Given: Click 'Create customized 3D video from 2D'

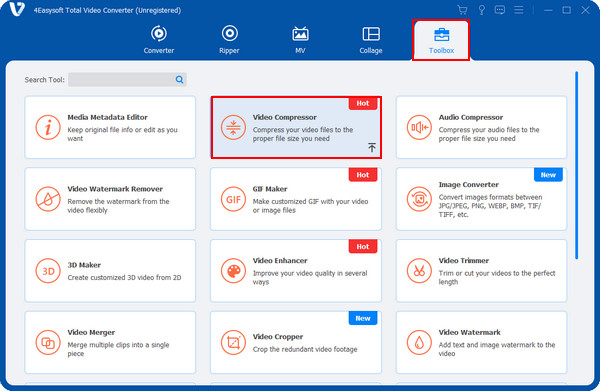Looking at the screenshot, I should pyautogui.click(x=124, y=277).
